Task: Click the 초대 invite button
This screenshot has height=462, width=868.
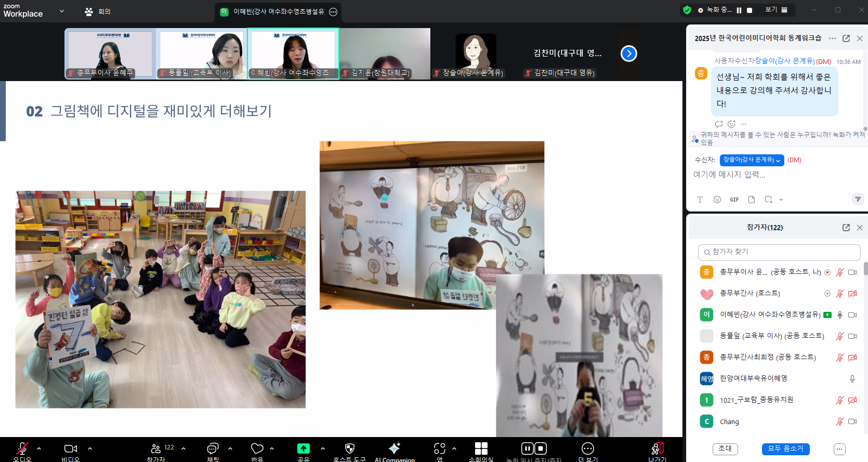Action: [725, 448]
